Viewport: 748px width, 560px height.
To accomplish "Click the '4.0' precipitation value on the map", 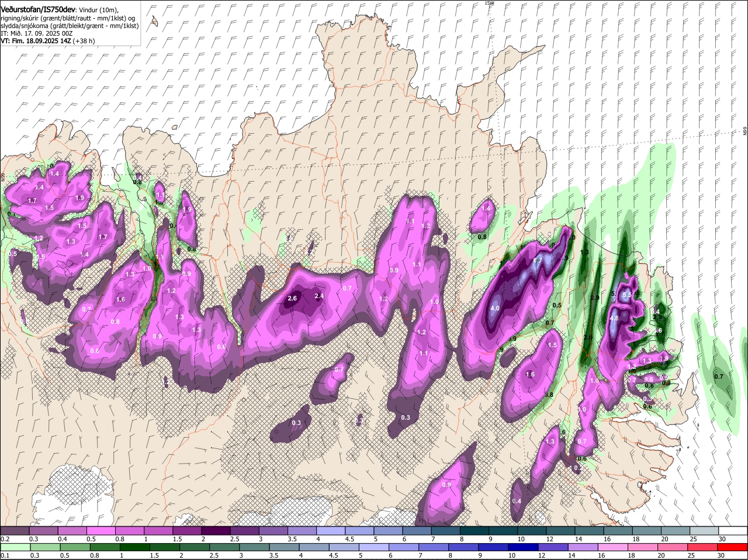I will click(x=495, y=308).
